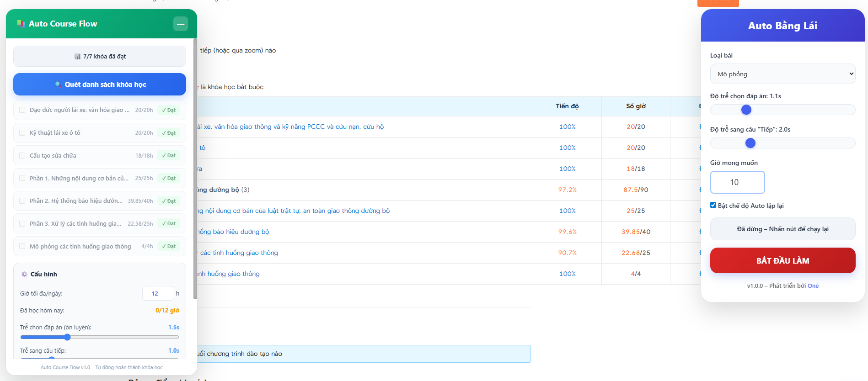Open the Loại bài dropdown

click(x=782, y=74)
